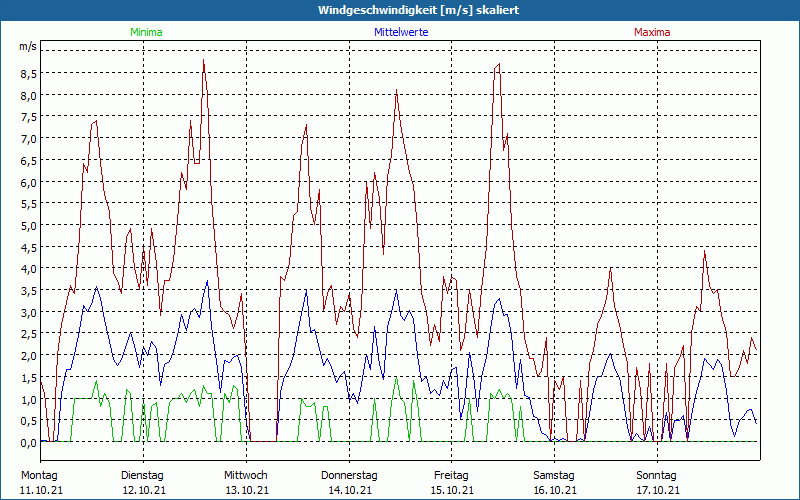This screenshot has width=800, height=500.
Task: Select the red 'Maxima' legend label
Action: (652, 32)
